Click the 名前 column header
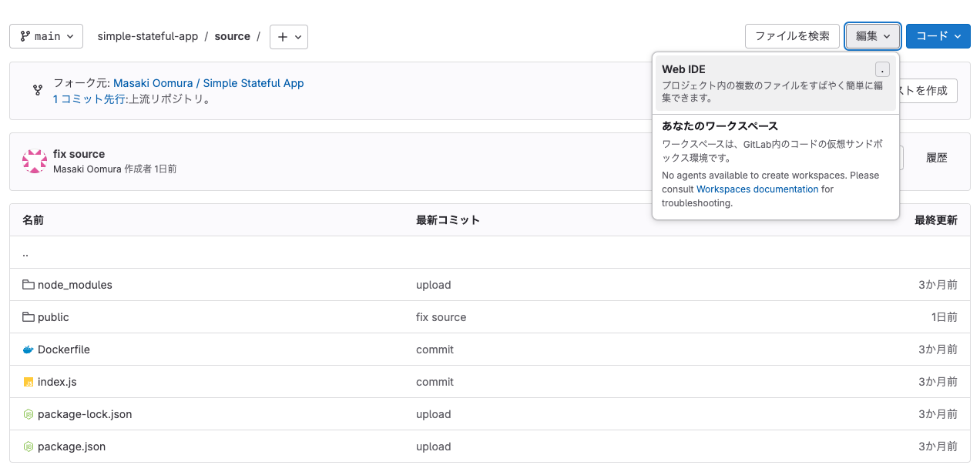This screenshot has height=475, width=980. coord(33,220)
